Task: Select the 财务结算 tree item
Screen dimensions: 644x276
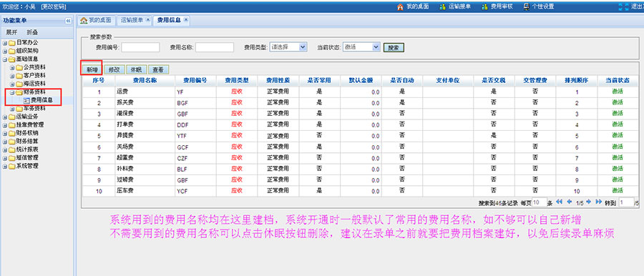Action: [x=27, y=142]
